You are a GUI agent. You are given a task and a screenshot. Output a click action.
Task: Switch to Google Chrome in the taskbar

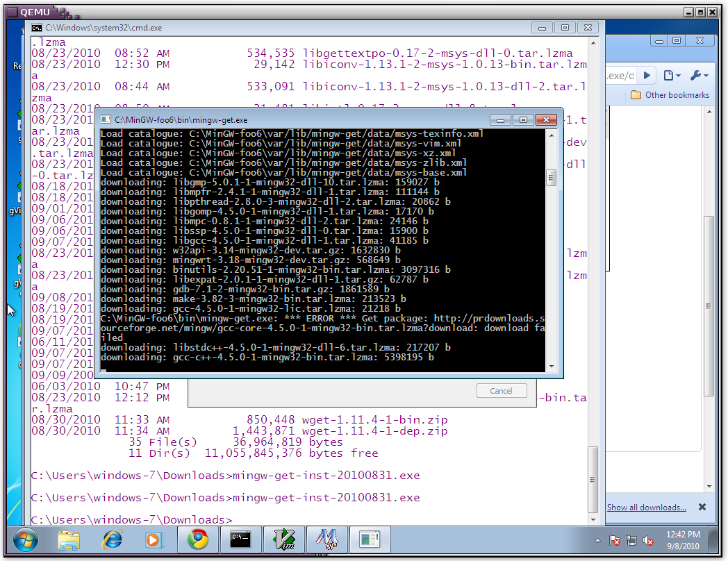point(198,539)
